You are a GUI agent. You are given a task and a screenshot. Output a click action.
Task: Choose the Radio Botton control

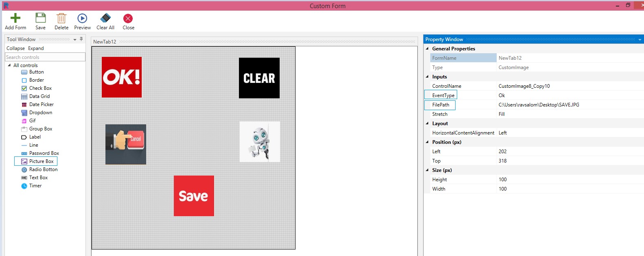point(43,169)
